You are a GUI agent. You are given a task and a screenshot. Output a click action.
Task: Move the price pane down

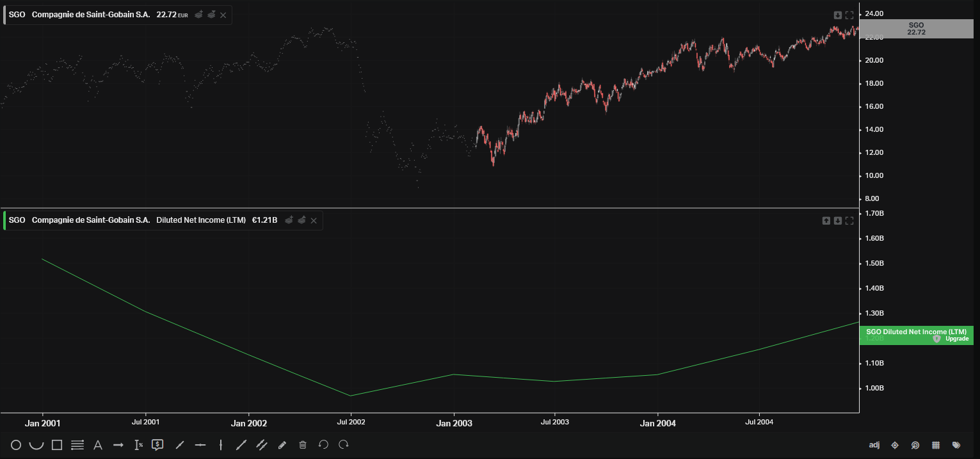pos(838,15)
